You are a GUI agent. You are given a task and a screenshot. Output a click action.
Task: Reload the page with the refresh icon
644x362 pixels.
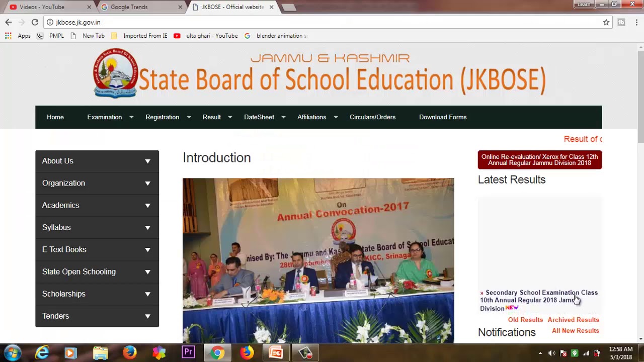(x=35, y=22)
